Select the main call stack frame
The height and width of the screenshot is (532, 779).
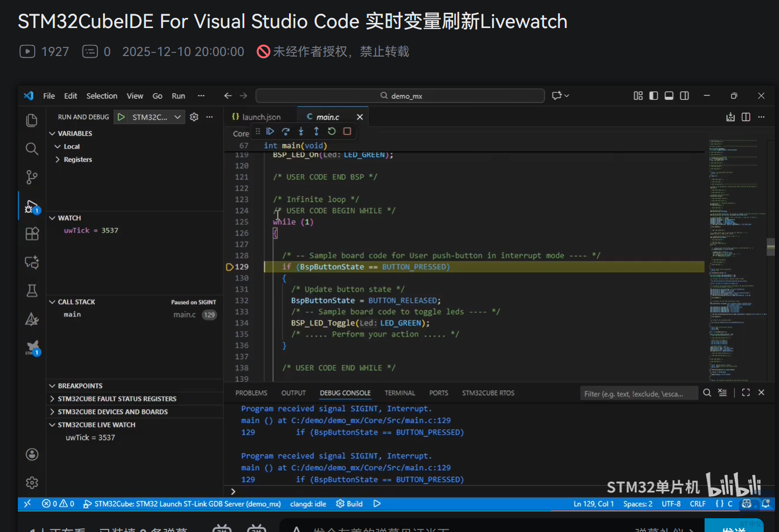point(135,315)
